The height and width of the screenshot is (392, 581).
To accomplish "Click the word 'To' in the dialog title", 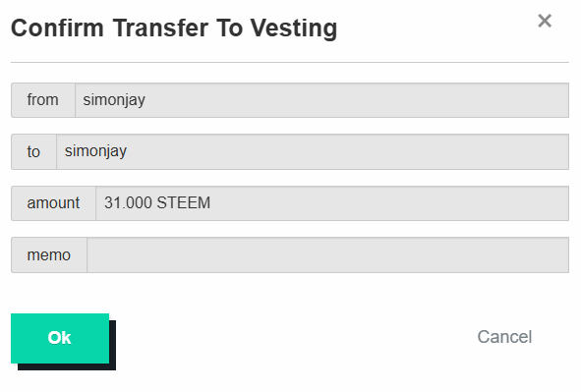I will [x=229, y=28].
